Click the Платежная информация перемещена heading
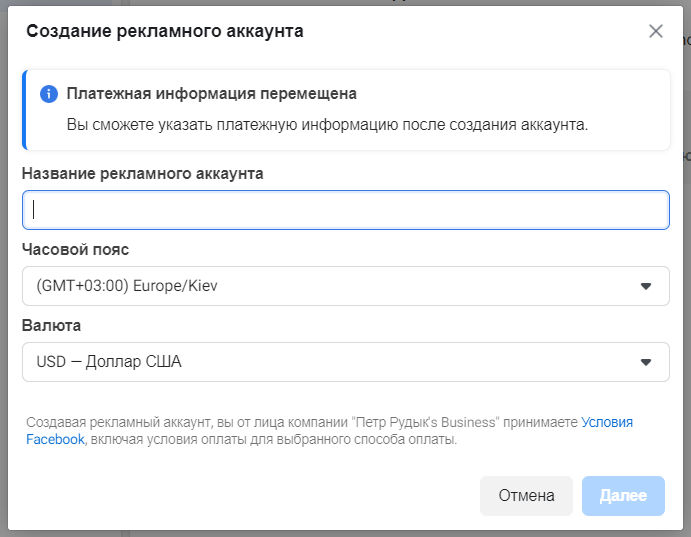The image size is (691, 537). (212, 94)
